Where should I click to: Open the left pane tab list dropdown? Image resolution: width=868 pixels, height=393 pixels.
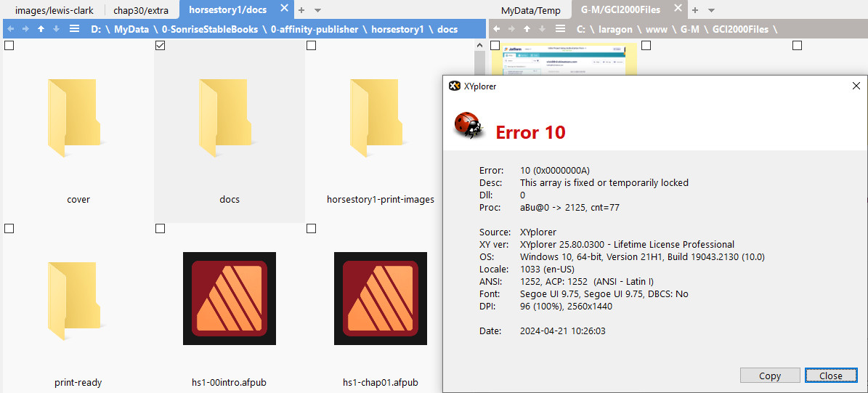click(x=317, y=10)
